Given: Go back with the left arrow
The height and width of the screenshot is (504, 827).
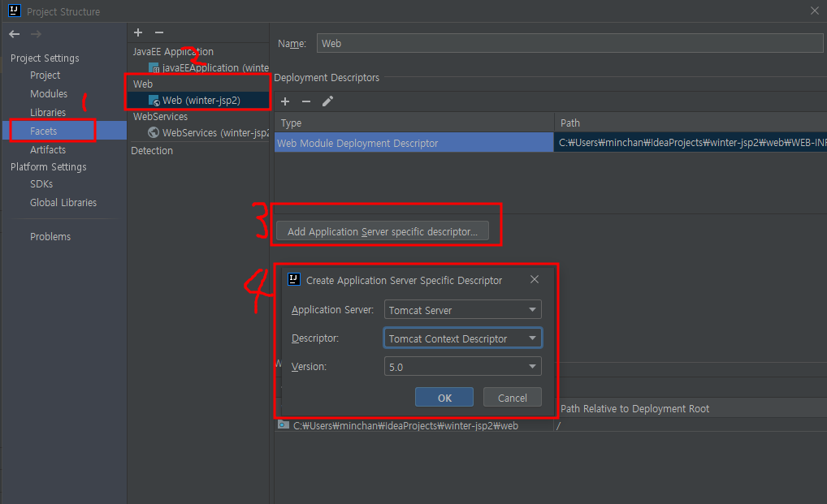Looking at the screenshot, I should [15, 34].
